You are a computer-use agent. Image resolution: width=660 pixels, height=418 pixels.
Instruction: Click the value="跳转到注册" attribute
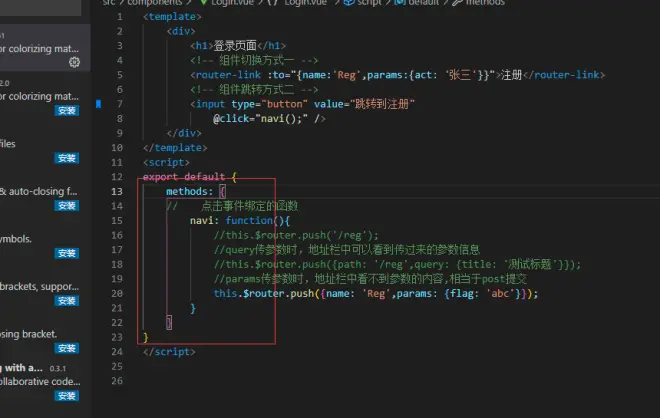click(365, 104)
